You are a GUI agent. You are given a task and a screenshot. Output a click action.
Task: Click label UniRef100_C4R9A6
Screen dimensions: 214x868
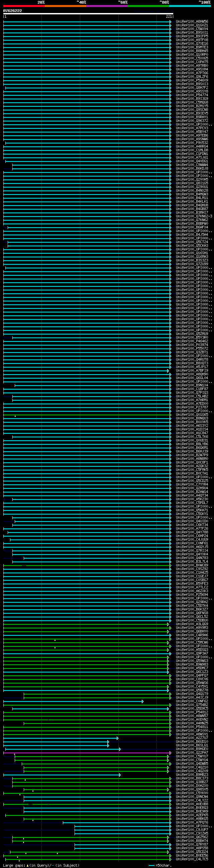192,635
